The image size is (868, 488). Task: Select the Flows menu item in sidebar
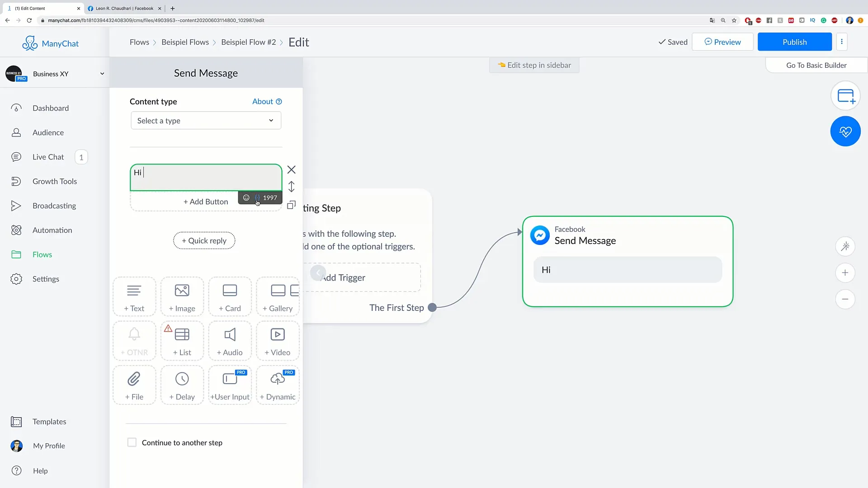[42, 254]
